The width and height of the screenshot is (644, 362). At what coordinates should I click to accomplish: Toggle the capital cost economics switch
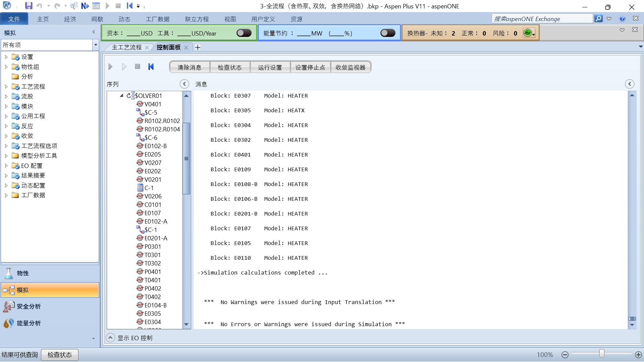[x=244, y=33]
